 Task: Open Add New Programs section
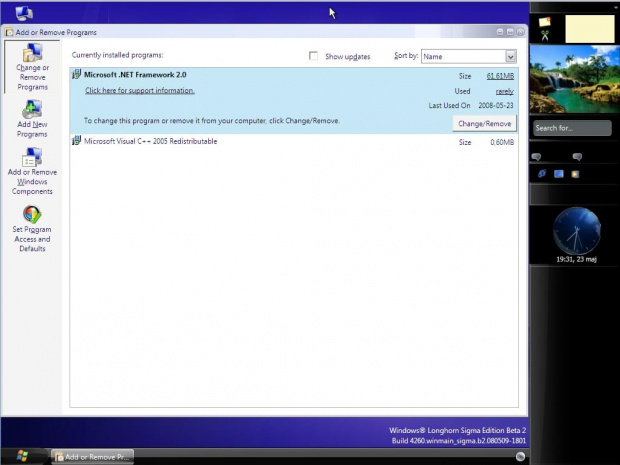tap(32, 119)
